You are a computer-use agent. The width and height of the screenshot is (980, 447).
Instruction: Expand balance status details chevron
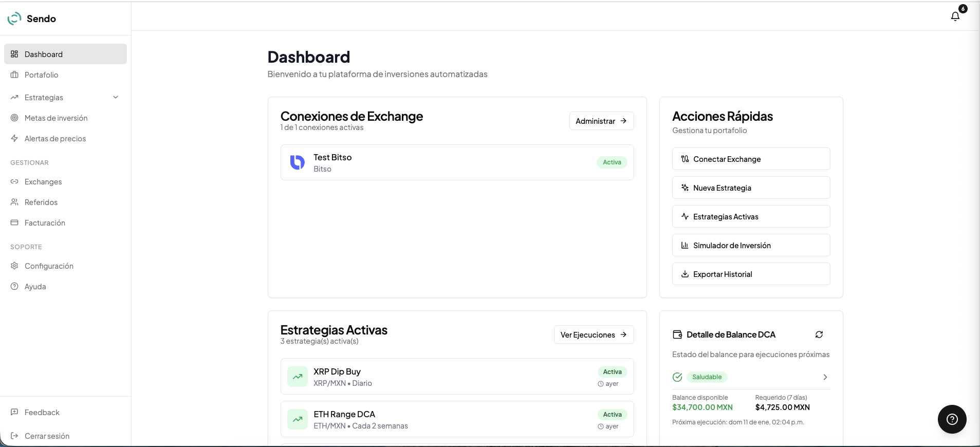click(825, 377)
